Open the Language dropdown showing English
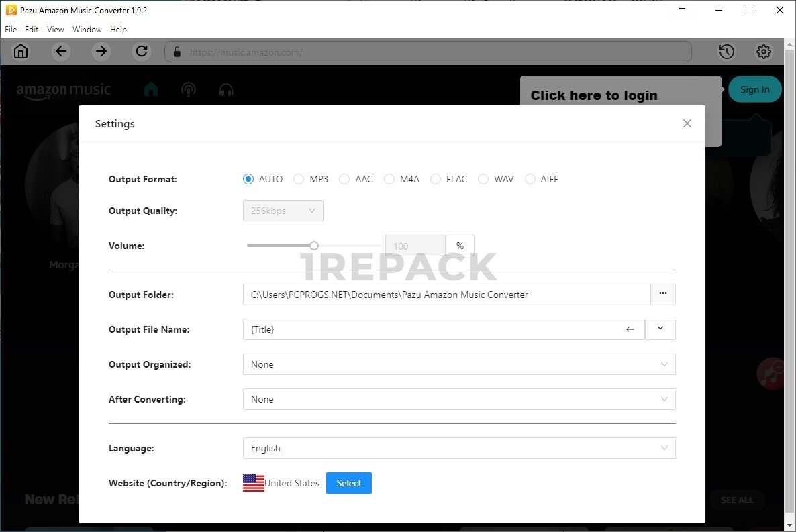Viewport: 796px width, 532px height. point(459,448)
